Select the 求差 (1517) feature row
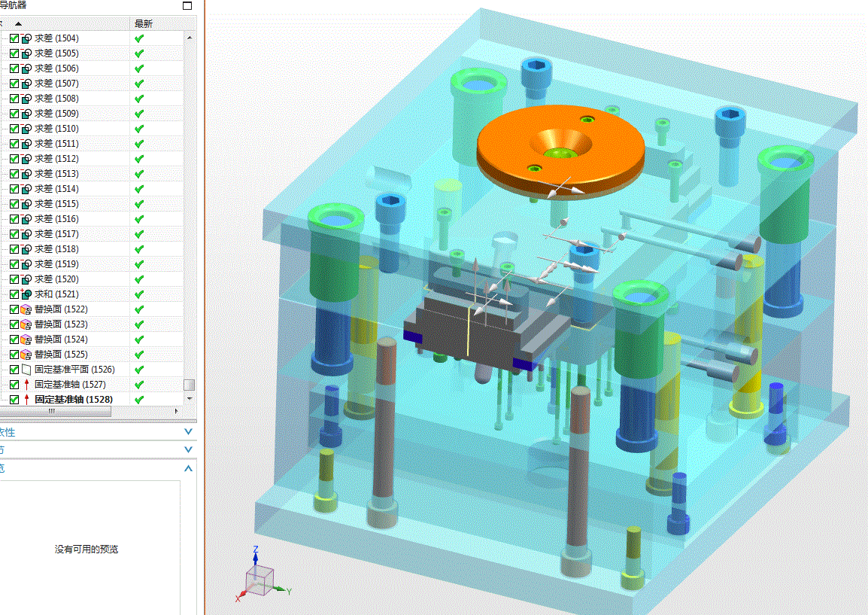This screenshot has width=868, height=615. pyautogui.click(x=92, y=234)
